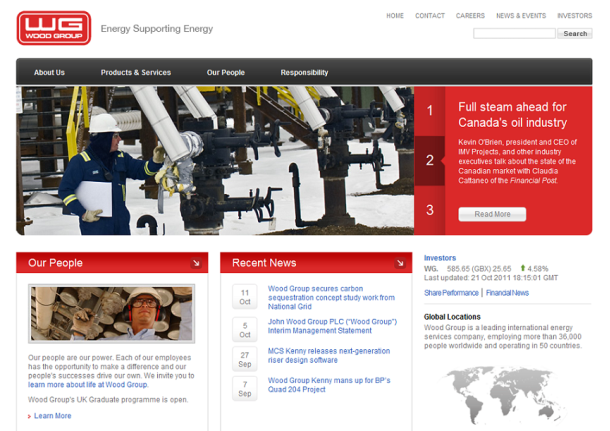Open the News & Events link
The height and width of the screenshot is (431, 610).
521,16
